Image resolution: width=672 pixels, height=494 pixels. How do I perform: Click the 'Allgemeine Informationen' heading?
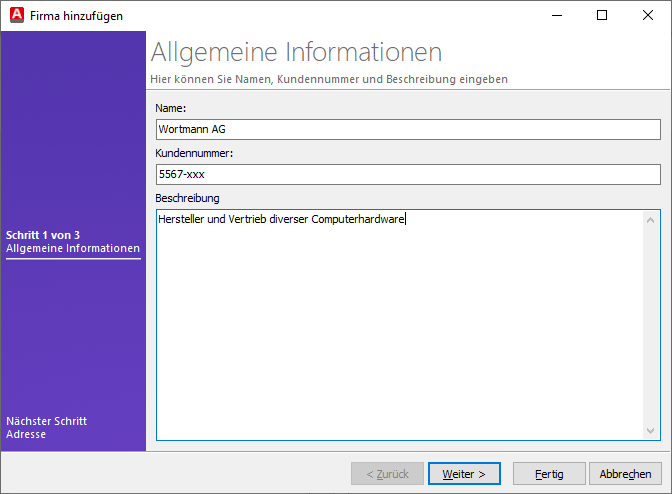[296, 52]
